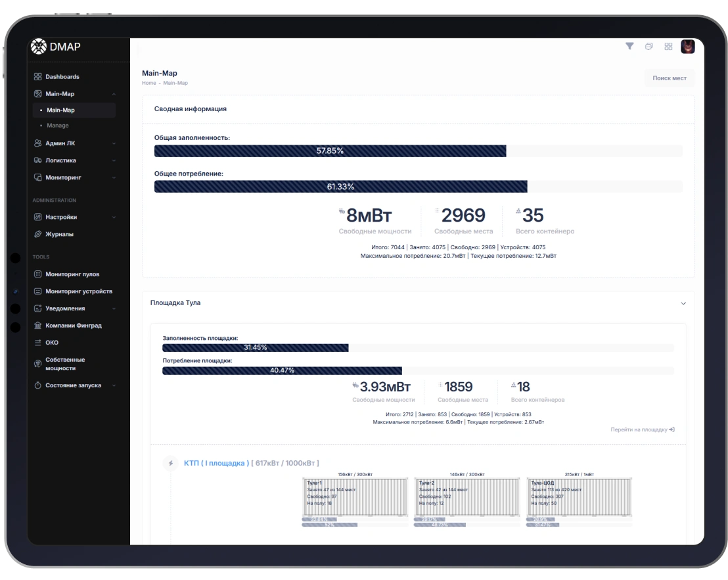Click the DMAP logo icon
This screenshot has width=728, height=580.
click(x=39, y=46)
